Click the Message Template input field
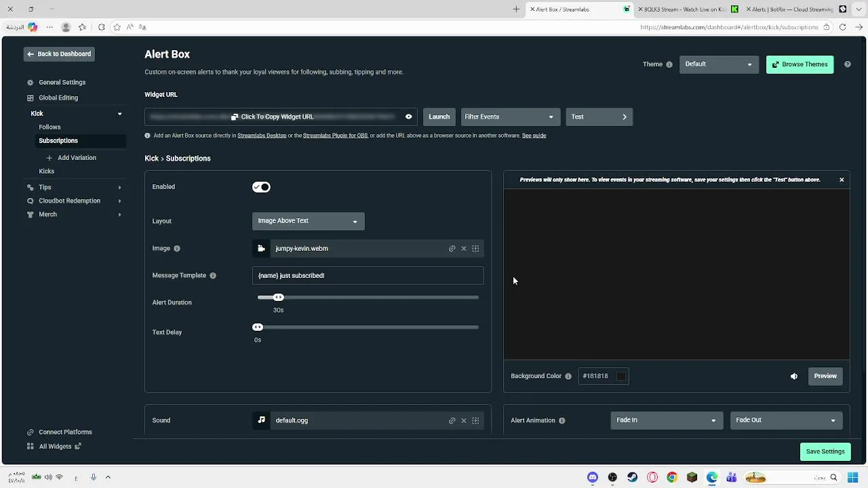Viewport: 868px width, 488px height. pos(368,276)
